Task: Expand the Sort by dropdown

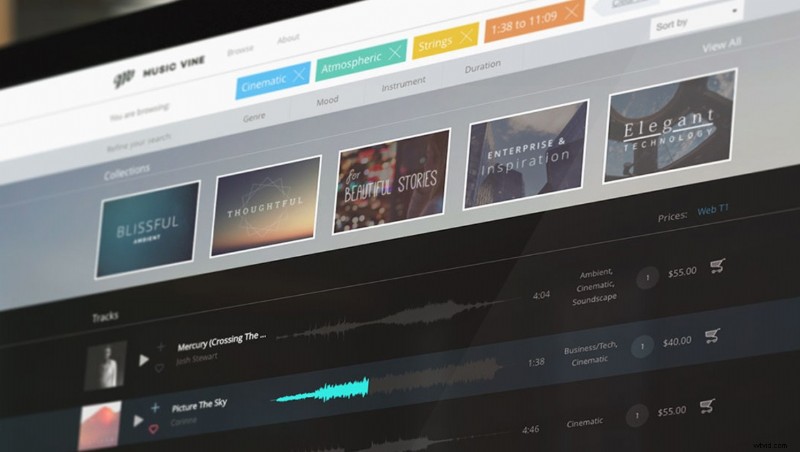Action: (695, 20)
